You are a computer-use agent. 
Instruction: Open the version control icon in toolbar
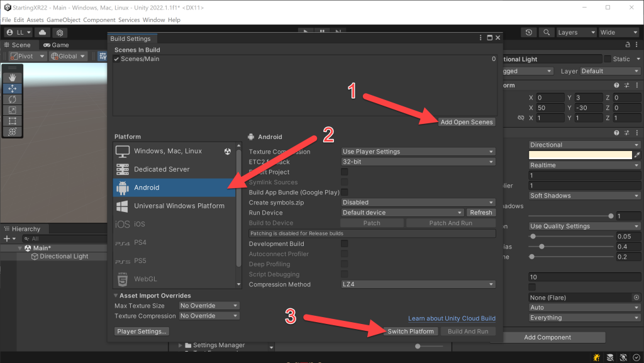click(x=60, y=33)
